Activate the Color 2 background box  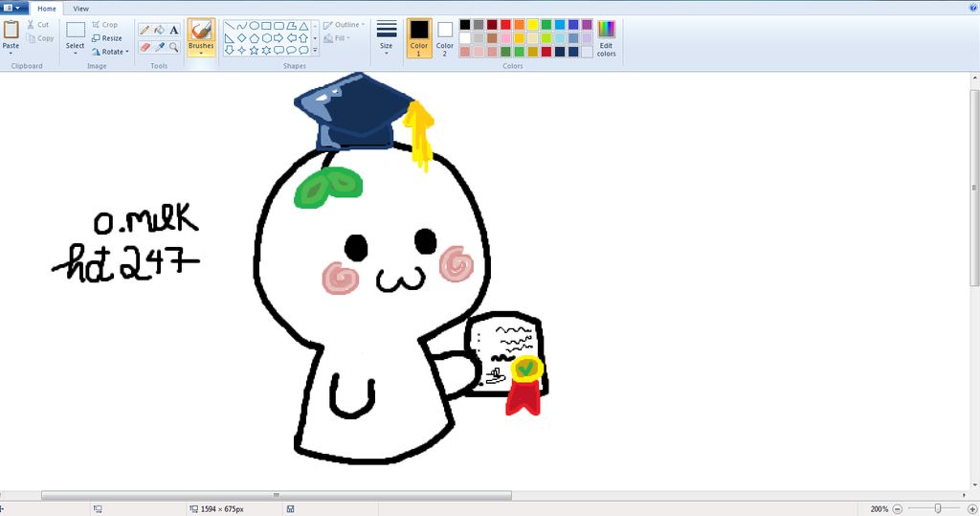pyautogui.click(x=444, y=37)
